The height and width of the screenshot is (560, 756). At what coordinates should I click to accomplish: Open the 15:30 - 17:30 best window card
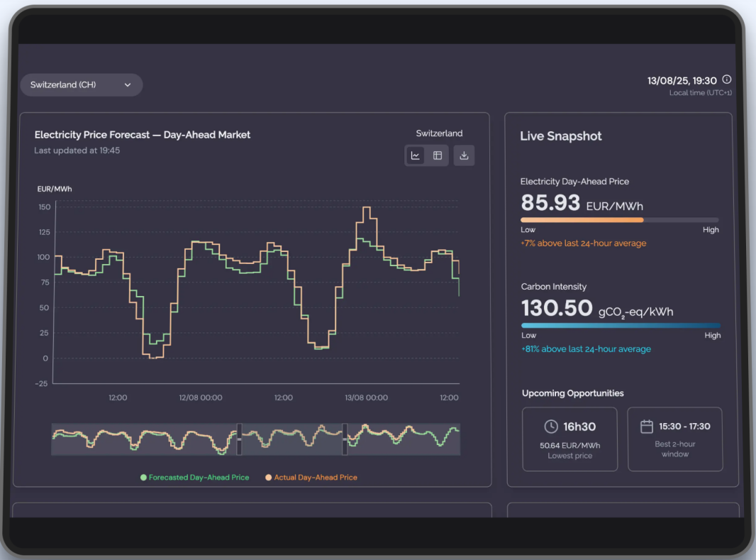[675, 439]
